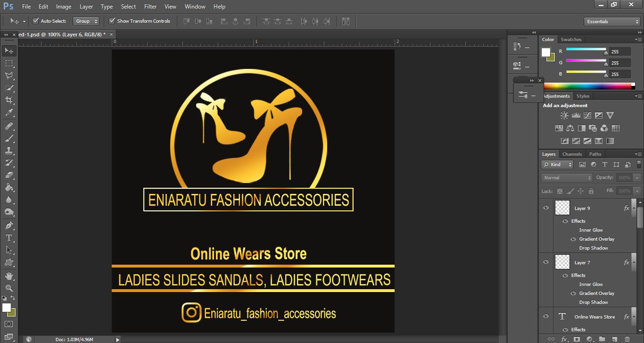Collapse Layer 7 effects list arrow
The image size is (644, 343).
point(634,262)
